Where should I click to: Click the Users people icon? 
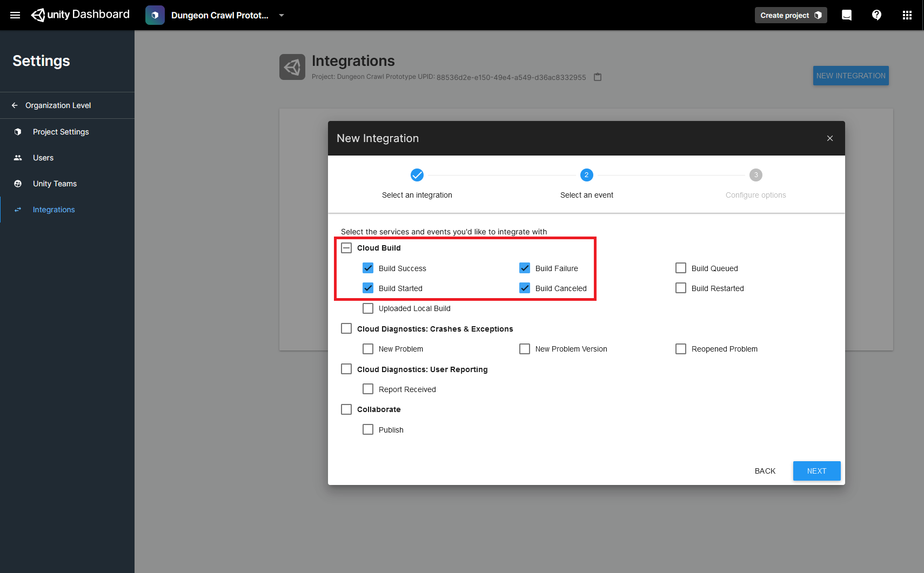point(18,158)
